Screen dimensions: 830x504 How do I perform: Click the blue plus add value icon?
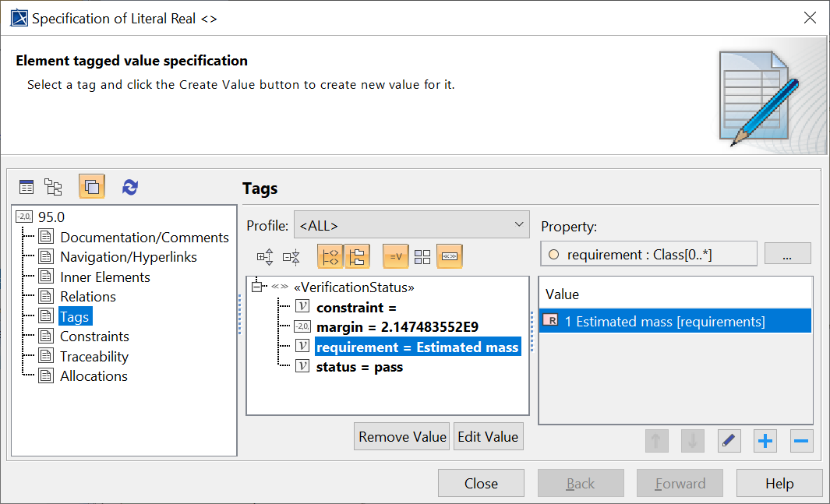point(765,441)
